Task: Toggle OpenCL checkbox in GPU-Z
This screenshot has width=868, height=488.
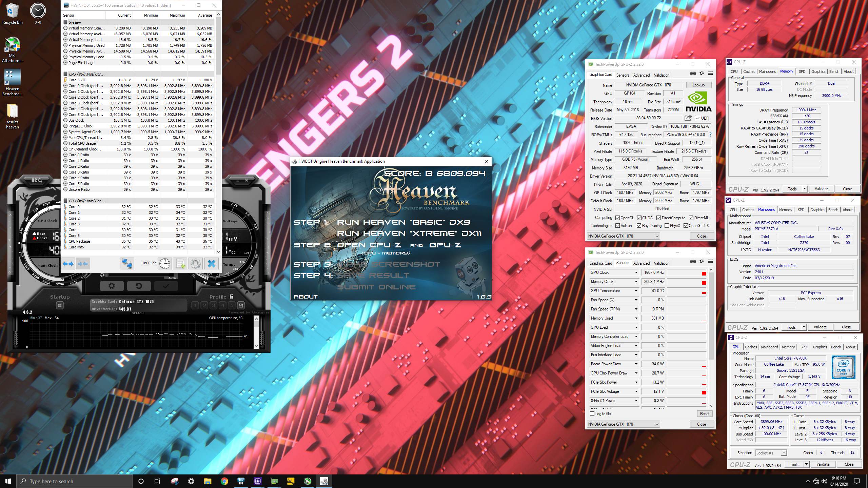Action: (x=618, y=218)
